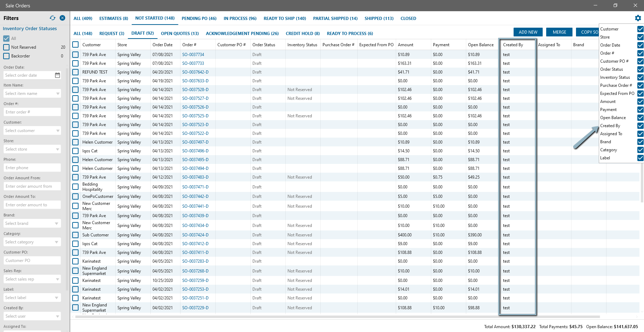Open the column settings gear icon
This screenshot has height=332, width=644.
[x=638, y=18]
